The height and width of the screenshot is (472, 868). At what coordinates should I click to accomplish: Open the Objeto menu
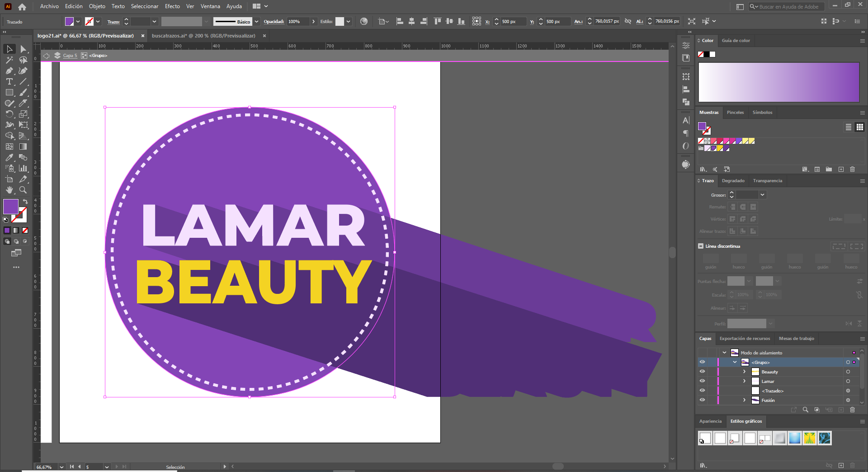(x=97, y=6)
